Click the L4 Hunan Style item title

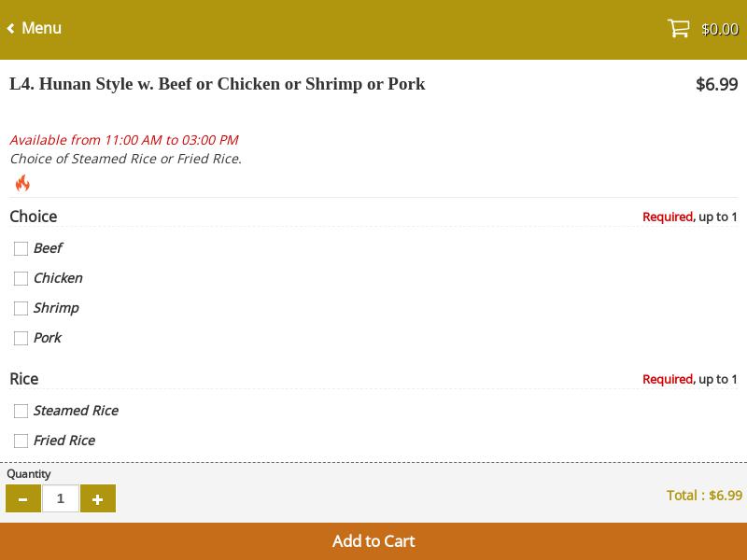pyautogui.click(x=217, y=84)
